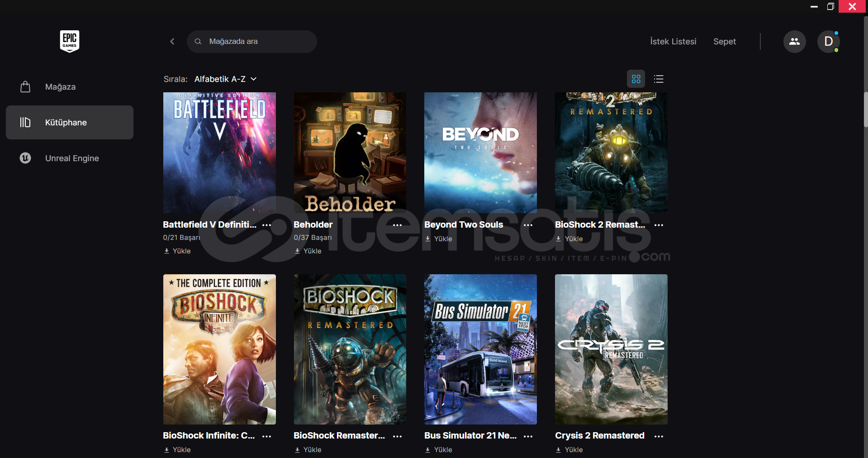Open BioShock 2 Remastered three-dot options
This screenshot has width=868, height=458.
(659, 225)
